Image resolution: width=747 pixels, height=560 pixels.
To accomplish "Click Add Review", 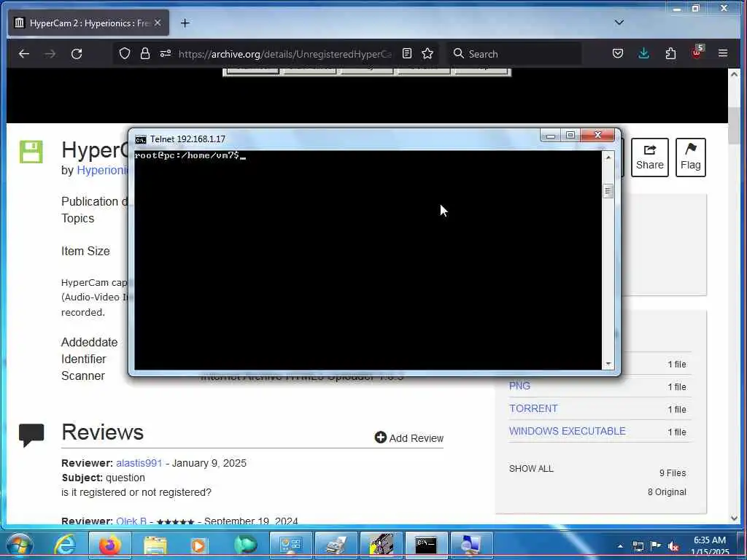I will point(409,438).
